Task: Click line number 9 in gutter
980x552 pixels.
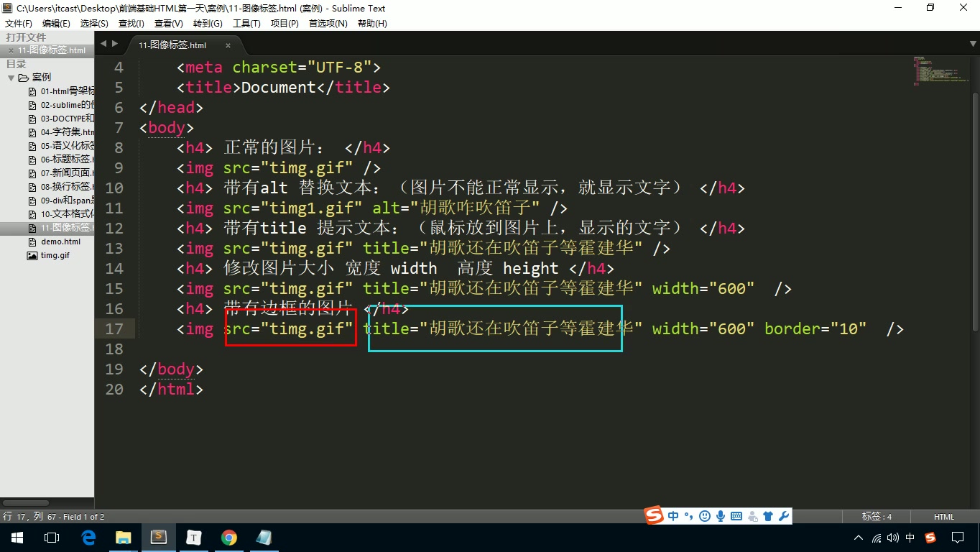Action: [119, 167]
